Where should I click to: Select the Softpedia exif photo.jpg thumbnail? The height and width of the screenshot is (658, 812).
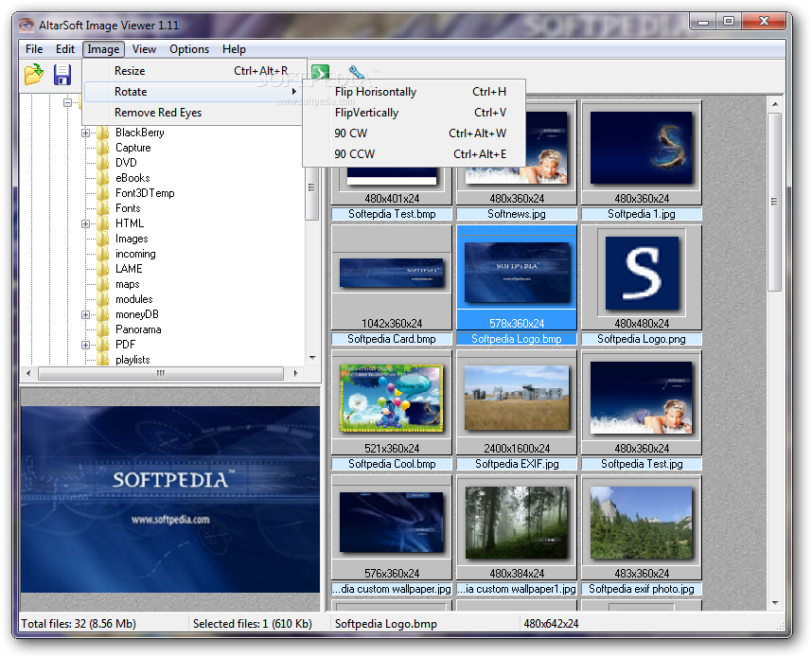(x=643, y=523)
